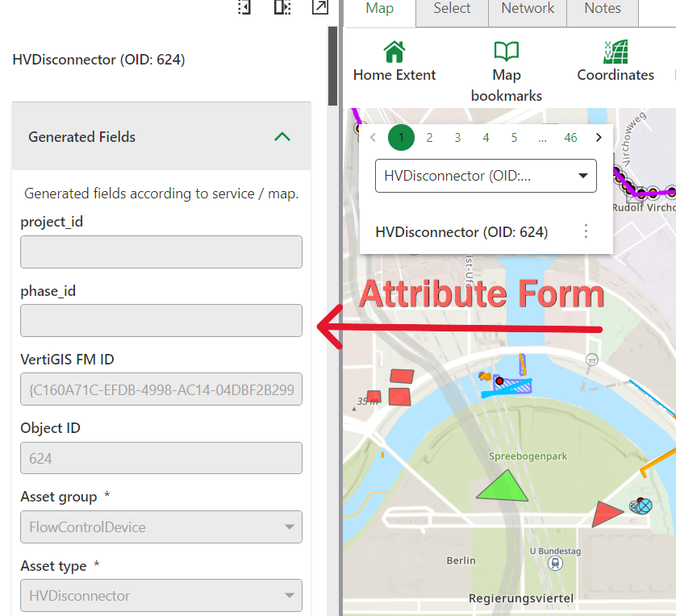Open Map bookmarks via its book icon
The width and height of the screenshot is (676, 616).
506,50
